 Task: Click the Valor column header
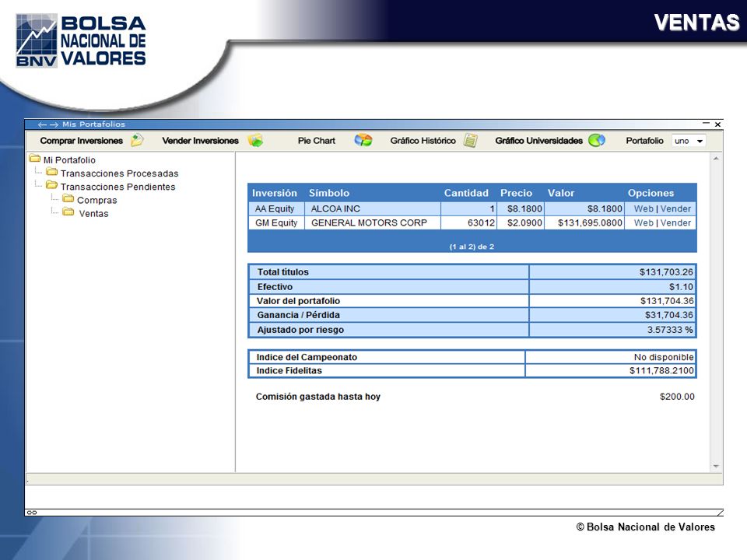[x=561, y=193]
